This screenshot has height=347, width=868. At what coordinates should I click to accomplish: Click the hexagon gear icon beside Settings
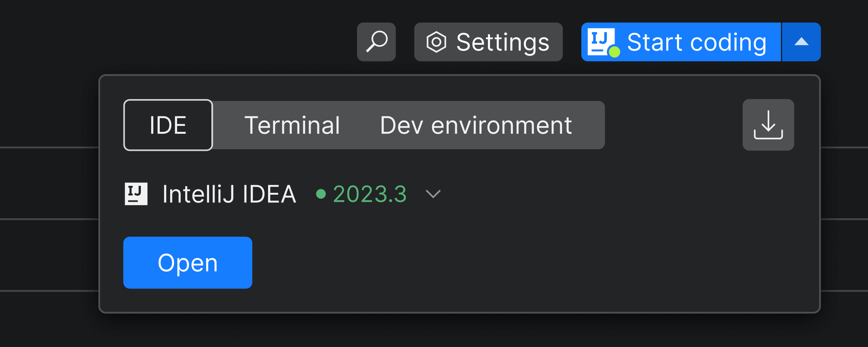(x=436, y=42)
